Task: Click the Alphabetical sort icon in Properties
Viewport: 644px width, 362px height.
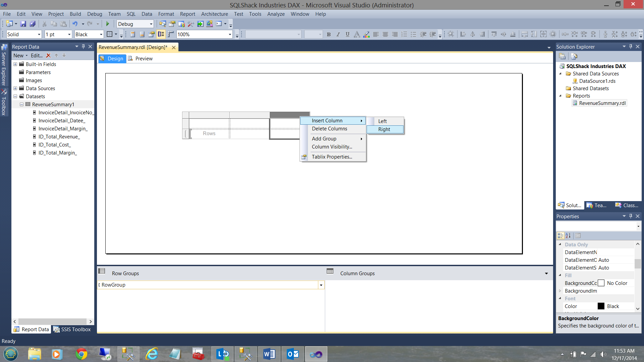Action: [568, 236]
